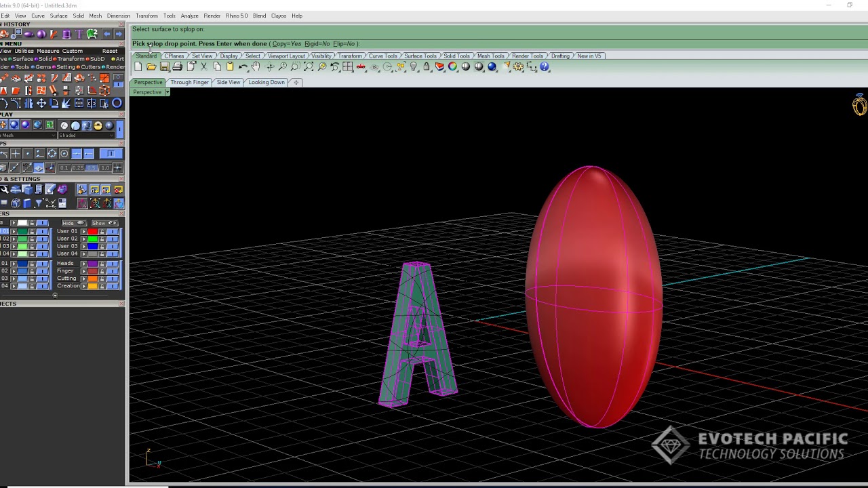Click the four-viewport layout icon
The height and width of the screenshot is (488, 868).
click(x=348, y=66)
